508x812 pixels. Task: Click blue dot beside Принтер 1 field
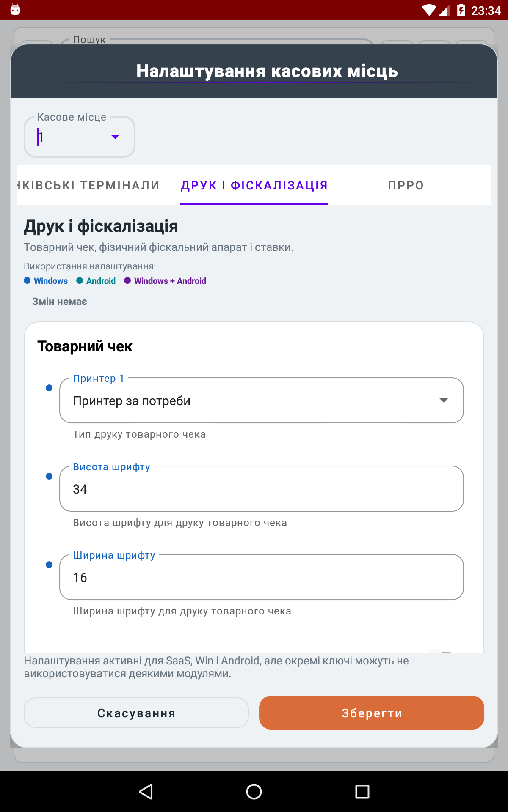pyautogui.click(x=49, y=388)
